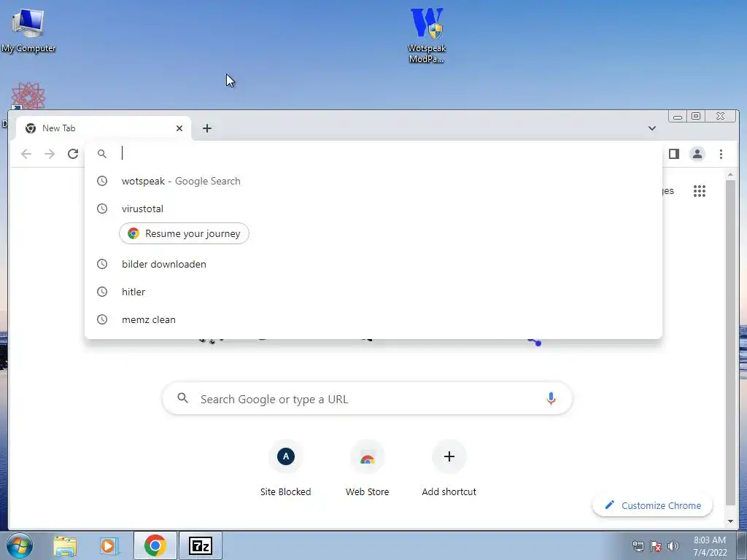Click the clock icon beside virustotal
Viewport: 747px width, 560px height.
[x=102, y=209]
